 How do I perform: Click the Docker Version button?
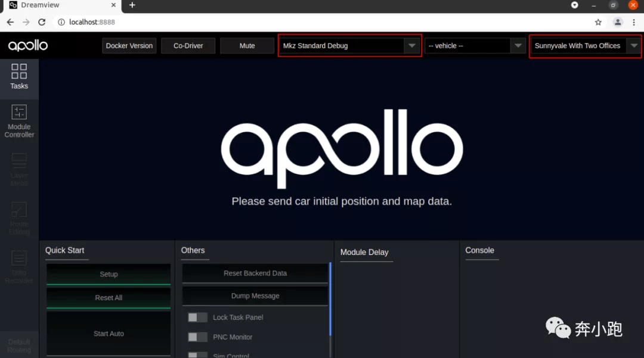(129, 45)
